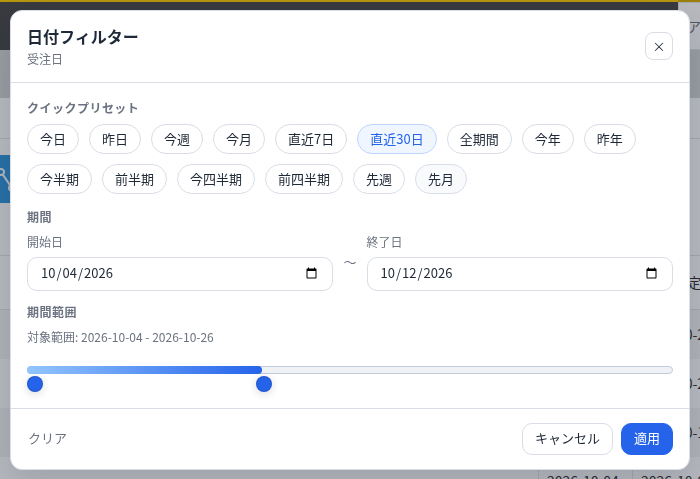Pick the 直近7日 preset chip

click(311, 139)
